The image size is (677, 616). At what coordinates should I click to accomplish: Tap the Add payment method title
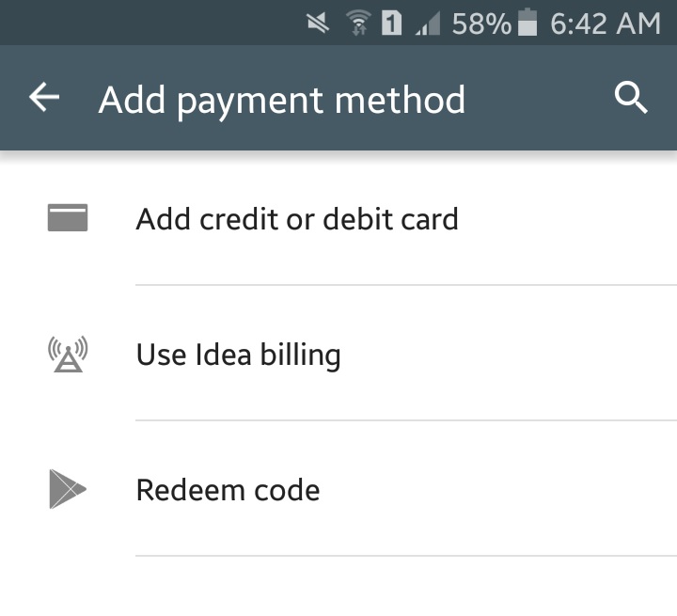coord(281,101)
